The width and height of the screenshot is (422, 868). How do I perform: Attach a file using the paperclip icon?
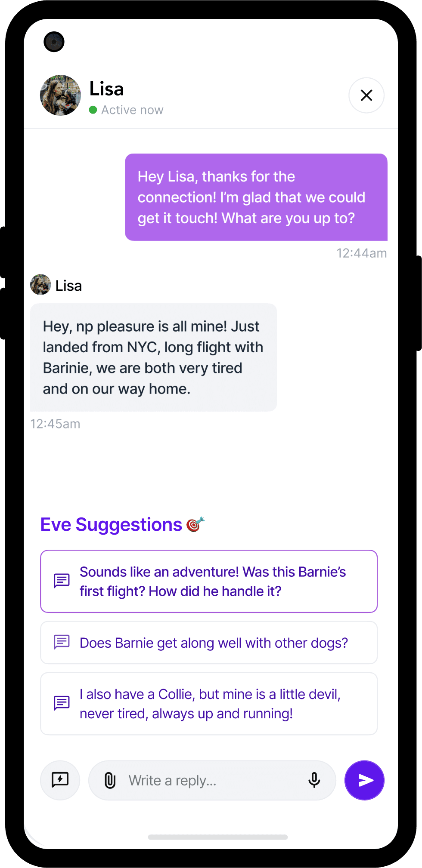click(110, 780)
